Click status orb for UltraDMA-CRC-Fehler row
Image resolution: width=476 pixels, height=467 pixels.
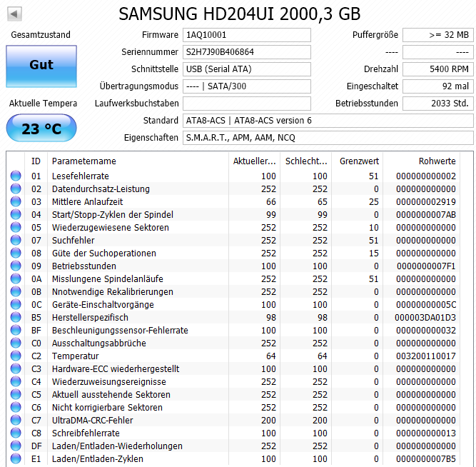pyautogui.click(x=16, y=420)
